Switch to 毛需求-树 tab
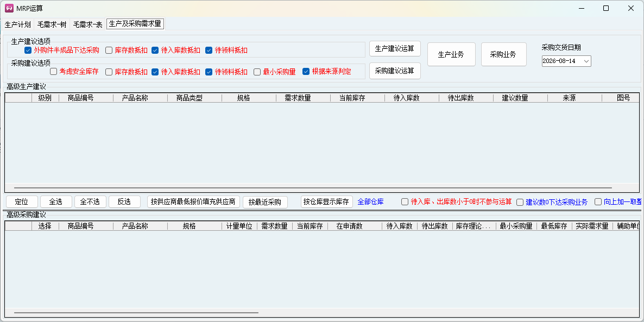Screen dimensions: 644x322 coord(52,24)
